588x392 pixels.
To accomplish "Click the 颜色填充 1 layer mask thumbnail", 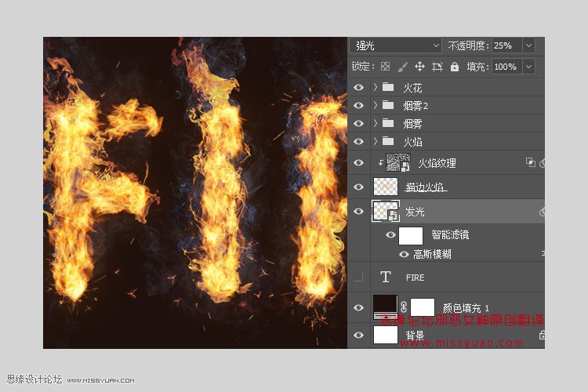I will click(423, 307).
